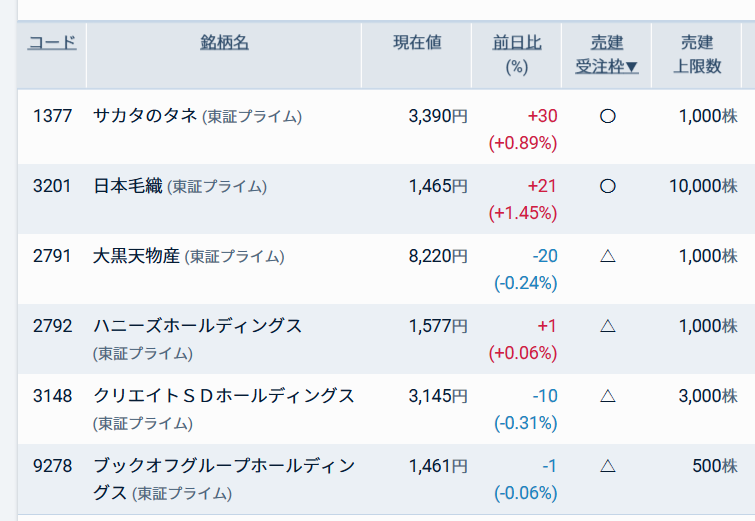The image size is (755, 521).
Task: Select stock code 1377
Action: tap(52, 116)
